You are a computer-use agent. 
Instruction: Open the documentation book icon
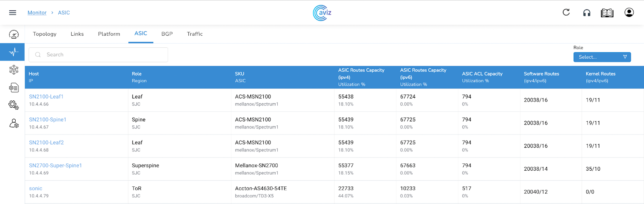[x=607, y=13]
